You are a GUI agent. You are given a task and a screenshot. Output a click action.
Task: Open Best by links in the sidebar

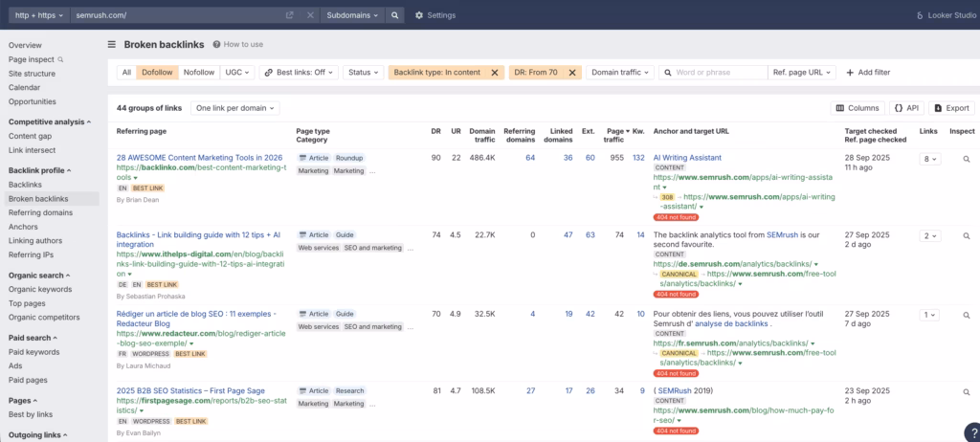point(31,414)
